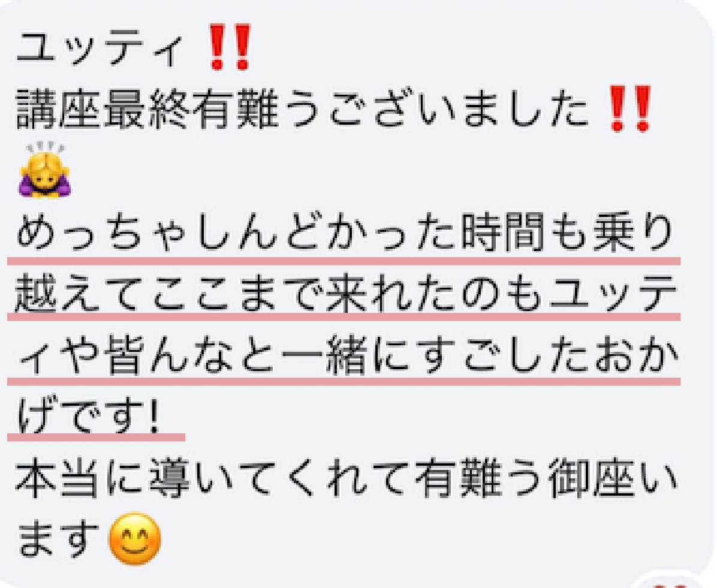Click the kanji 来 in the message
Image resolution: width=717 pixels, height=588 pixels.
pyautogui.click(x=348, y=294)
